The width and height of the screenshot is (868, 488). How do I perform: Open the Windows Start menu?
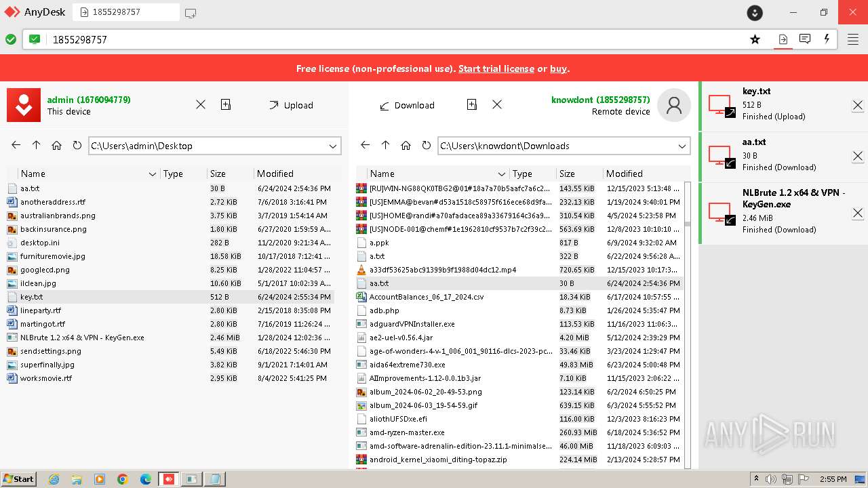point(18,479)
